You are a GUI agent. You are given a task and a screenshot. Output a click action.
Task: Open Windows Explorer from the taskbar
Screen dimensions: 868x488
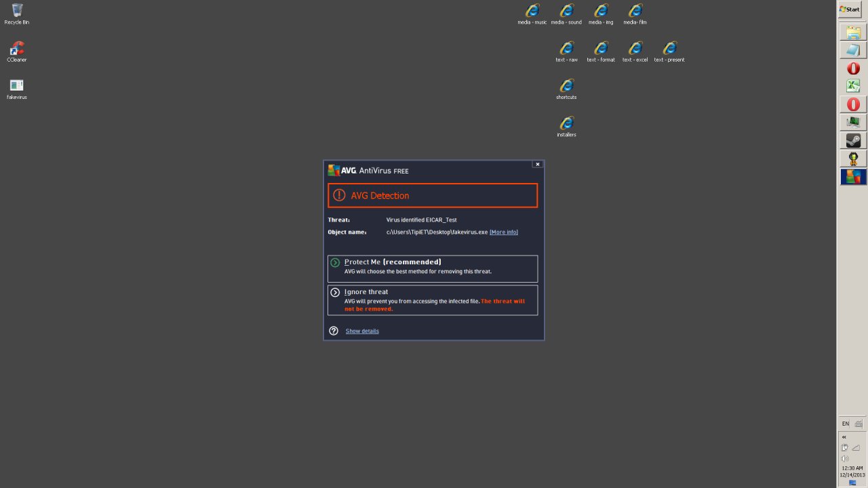coord(853,33)
